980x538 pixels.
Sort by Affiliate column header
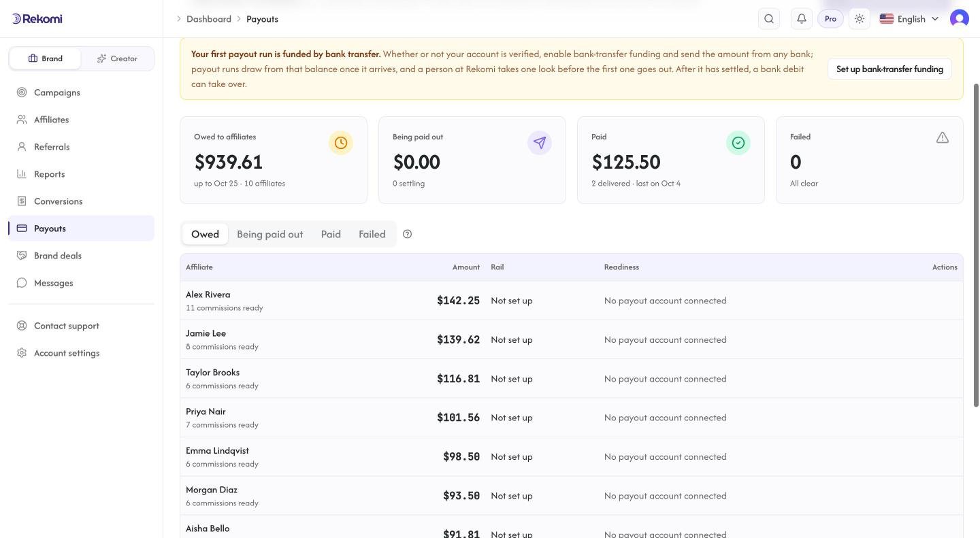[199, 267]
